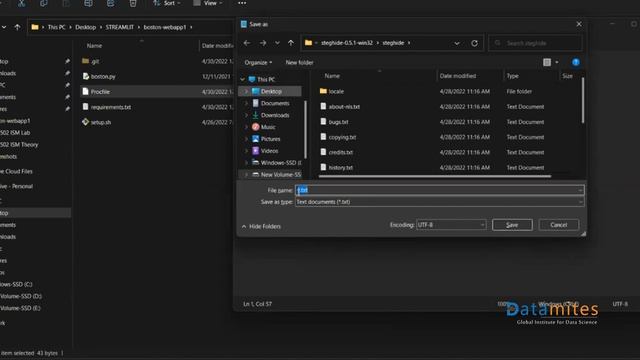Click the Cancel button
The height and width of the screenshot is (360, 640).
pos(558,225)
